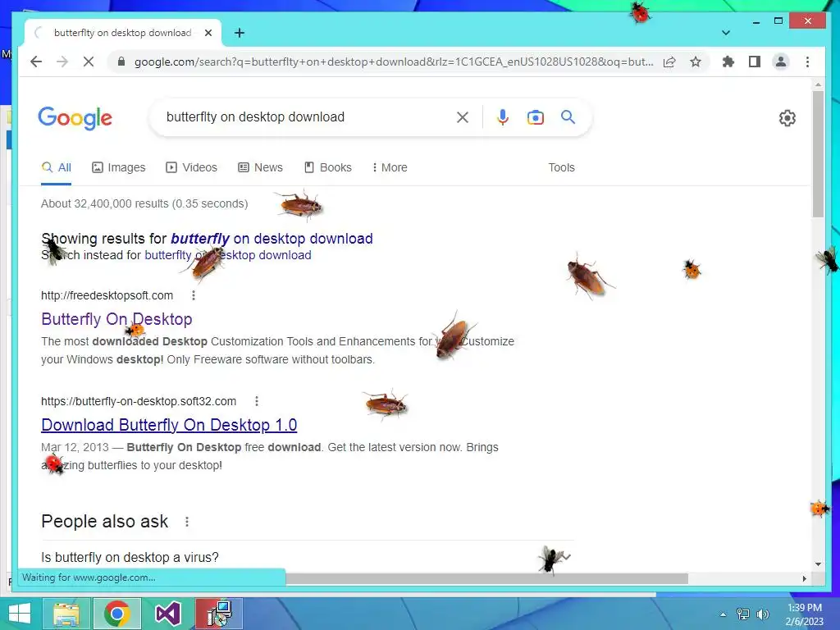Go to the Google logo home

75,118
